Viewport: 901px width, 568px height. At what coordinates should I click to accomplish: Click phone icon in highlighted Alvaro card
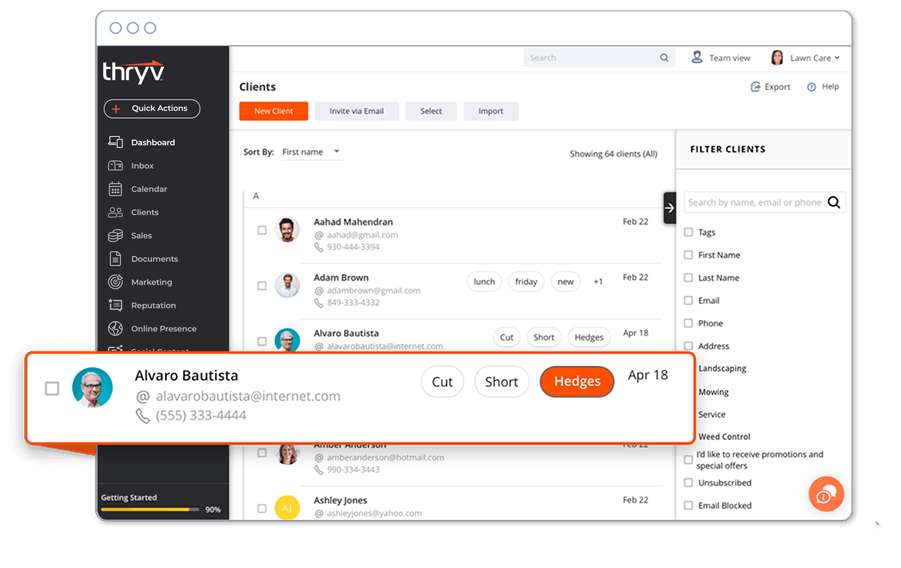tap(143, 416)
